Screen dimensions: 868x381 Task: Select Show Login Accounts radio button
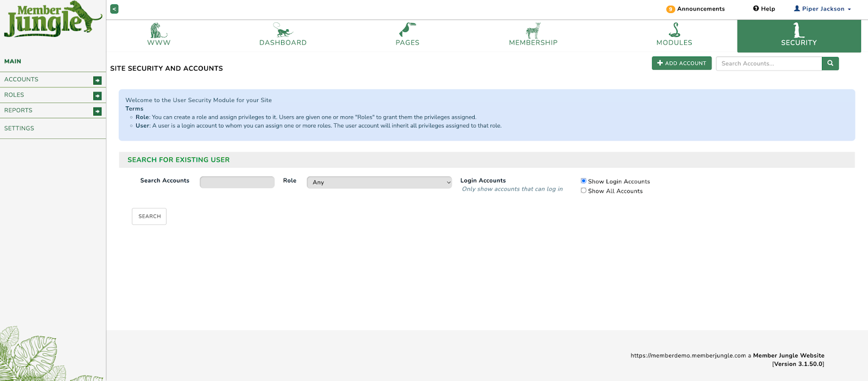584,181
